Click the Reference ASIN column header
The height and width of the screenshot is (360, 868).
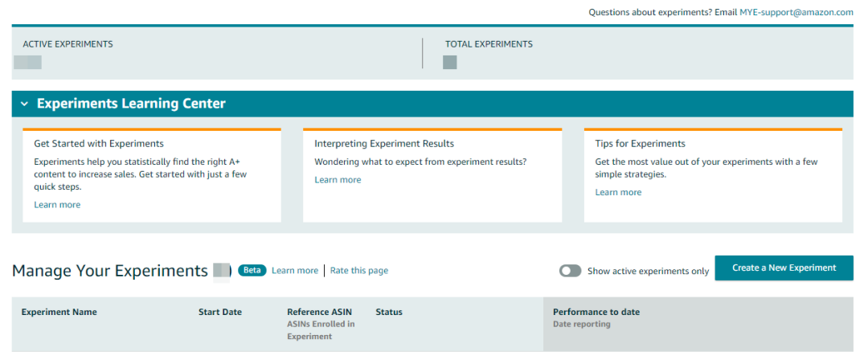pyautogui.click(x=320, y=313)
